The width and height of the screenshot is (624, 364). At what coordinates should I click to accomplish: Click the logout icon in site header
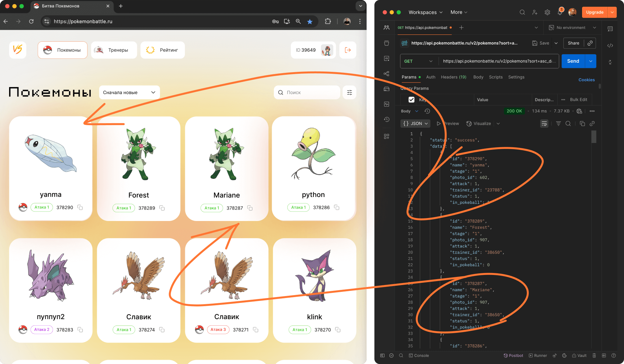tap(348, 50)
